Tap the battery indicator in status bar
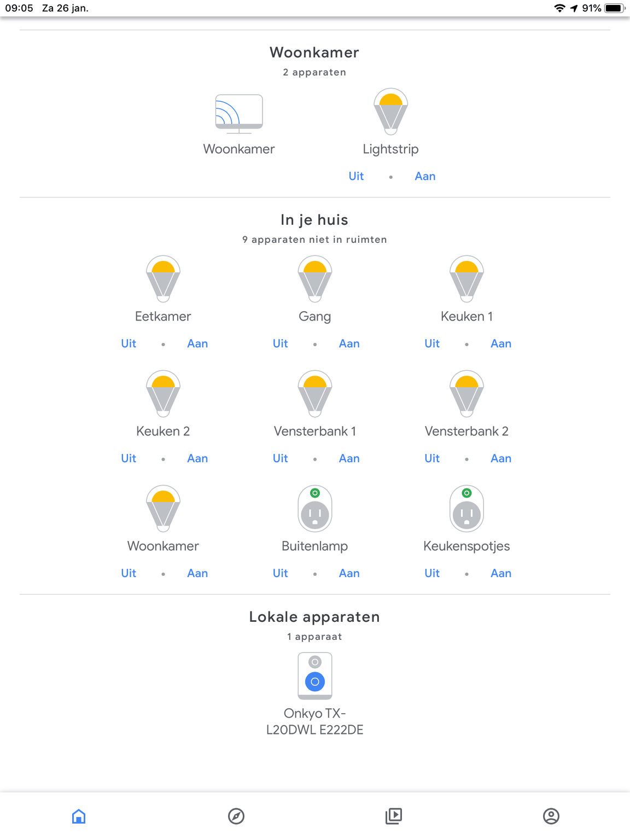630x840 pixels. [x=614, y=8]
